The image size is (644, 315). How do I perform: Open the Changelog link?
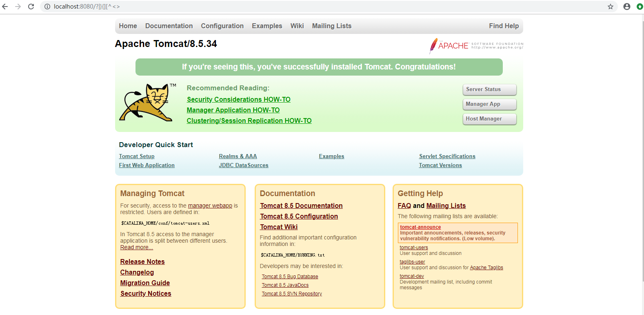click(137, 272)
